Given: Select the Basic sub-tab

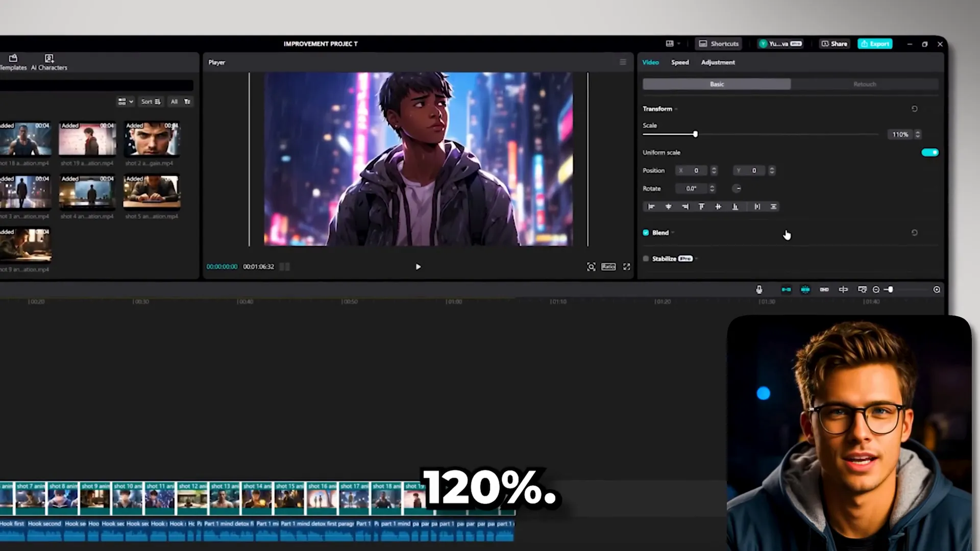Looking at the screenshot, I should 717,84.
